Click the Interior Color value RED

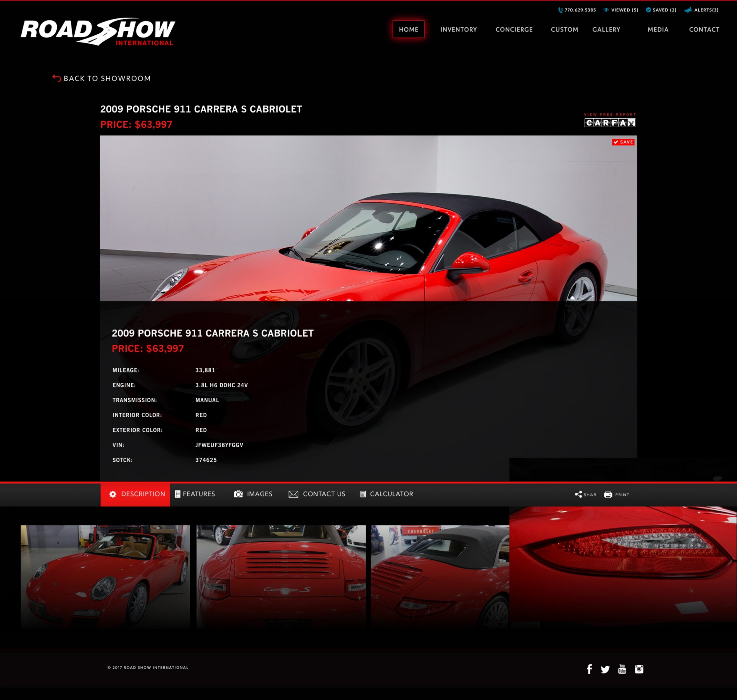pyautogui.click(x=201, y=415)
